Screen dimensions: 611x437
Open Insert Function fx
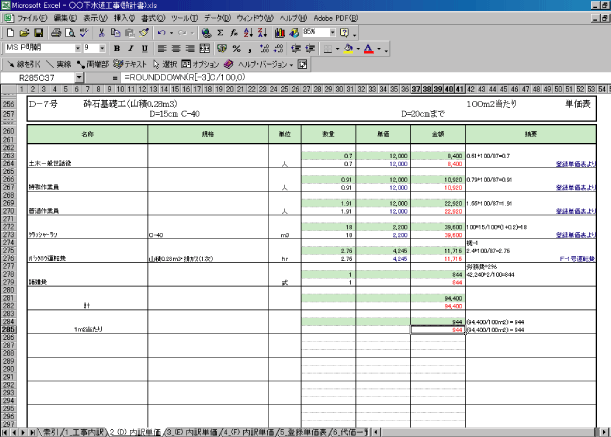click(234, 33)
